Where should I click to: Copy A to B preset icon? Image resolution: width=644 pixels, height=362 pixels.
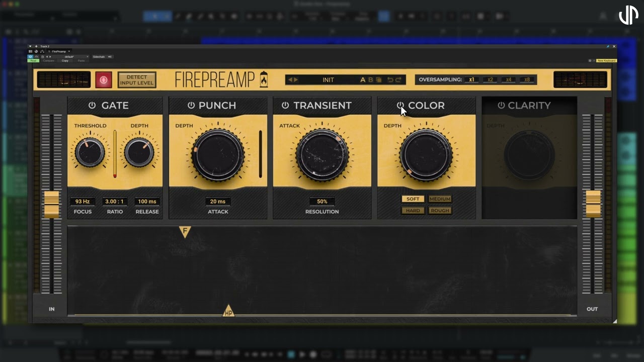[x=379, y=80]
